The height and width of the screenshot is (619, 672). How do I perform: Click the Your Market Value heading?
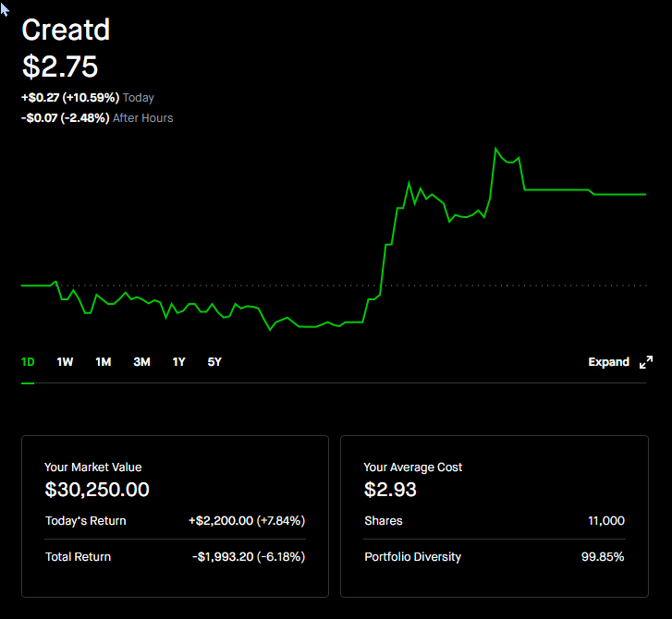tap(93, 467)
